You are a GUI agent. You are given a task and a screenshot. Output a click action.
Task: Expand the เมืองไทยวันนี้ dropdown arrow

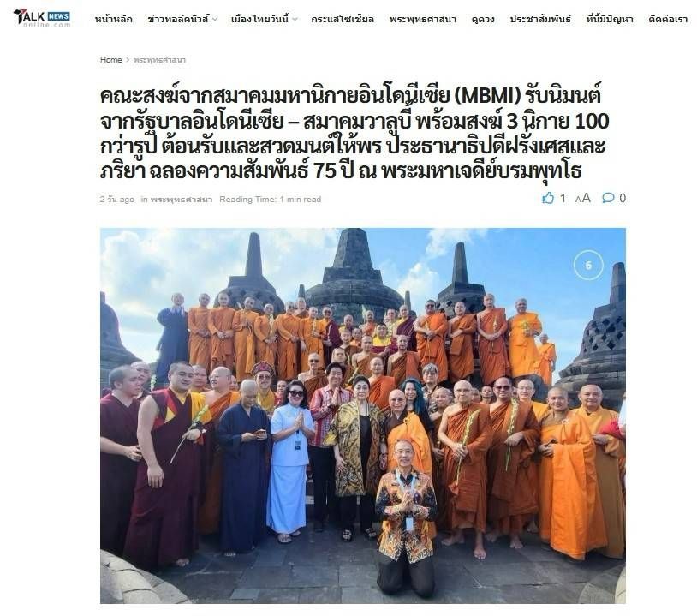295,19
